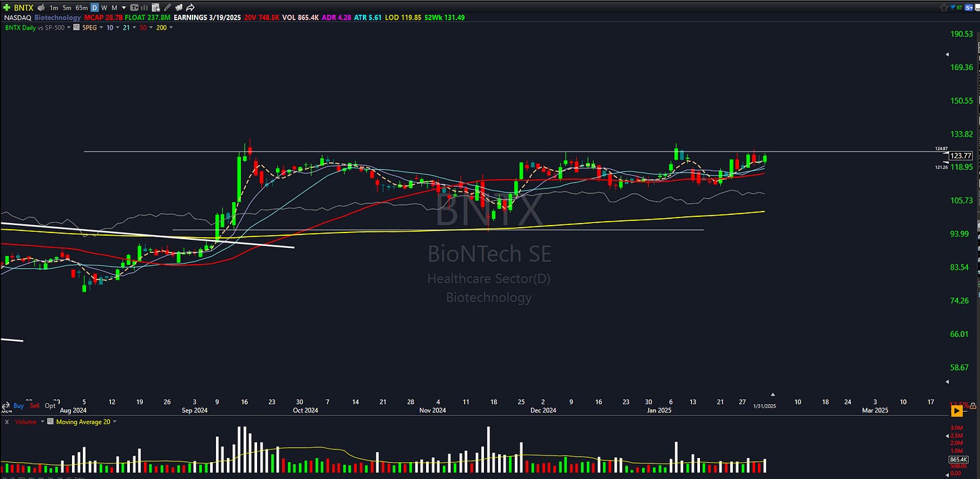This screenshot has height=479, width=980.
Task: Click the pointing-hand icon beside BNTX
Action: pyautogui.click(x=41, y=7)
